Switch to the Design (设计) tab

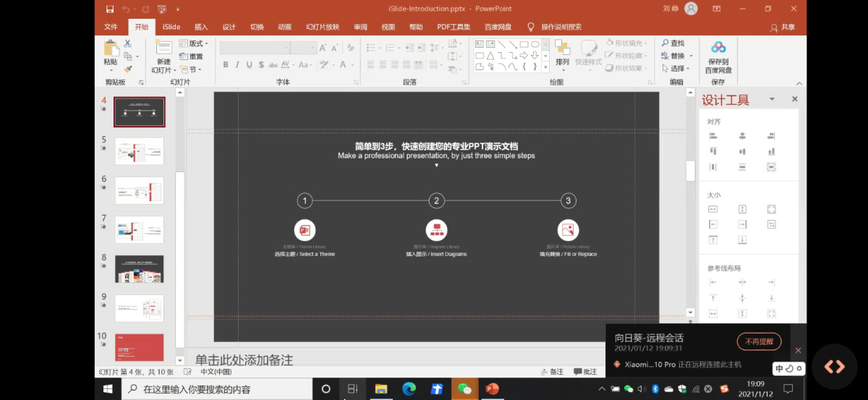click(x=229, y=27)
